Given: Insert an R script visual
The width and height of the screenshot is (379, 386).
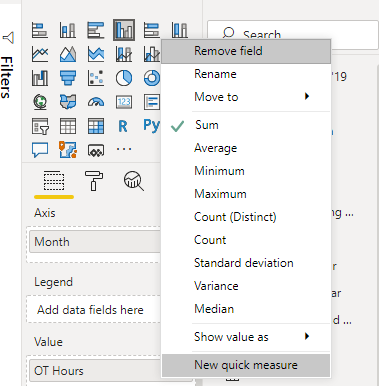Looking at the screenshot, I should tap(123, 126).
